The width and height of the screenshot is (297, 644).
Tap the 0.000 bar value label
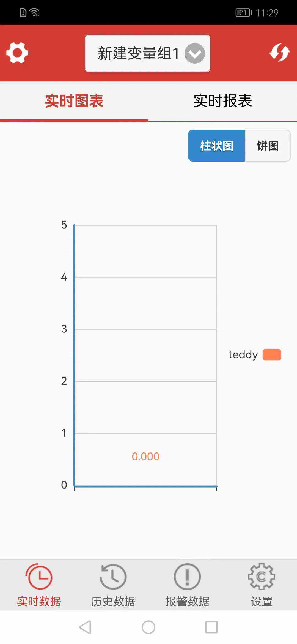pos(146,457)
